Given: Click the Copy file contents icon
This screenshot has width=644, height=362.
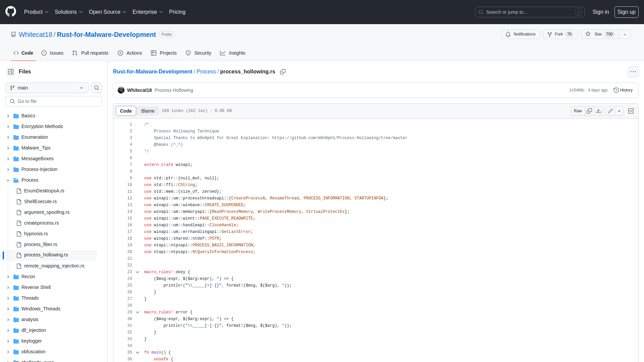Looking at the screenshot, I should click(589, 111).
